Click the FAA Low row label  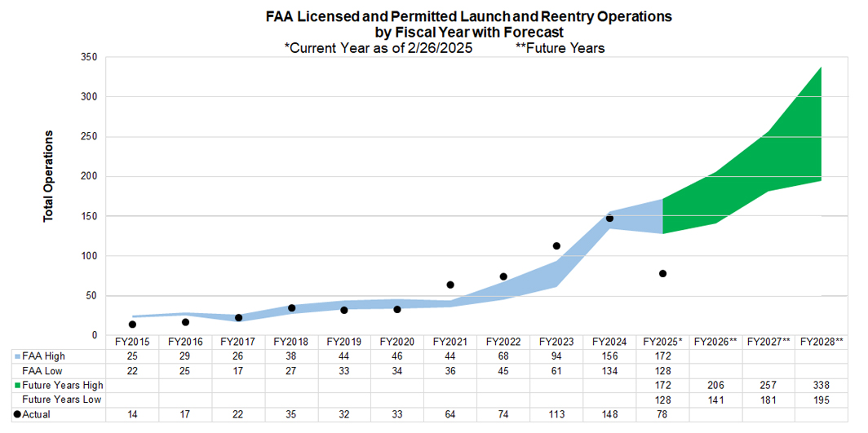click(44, 371)
